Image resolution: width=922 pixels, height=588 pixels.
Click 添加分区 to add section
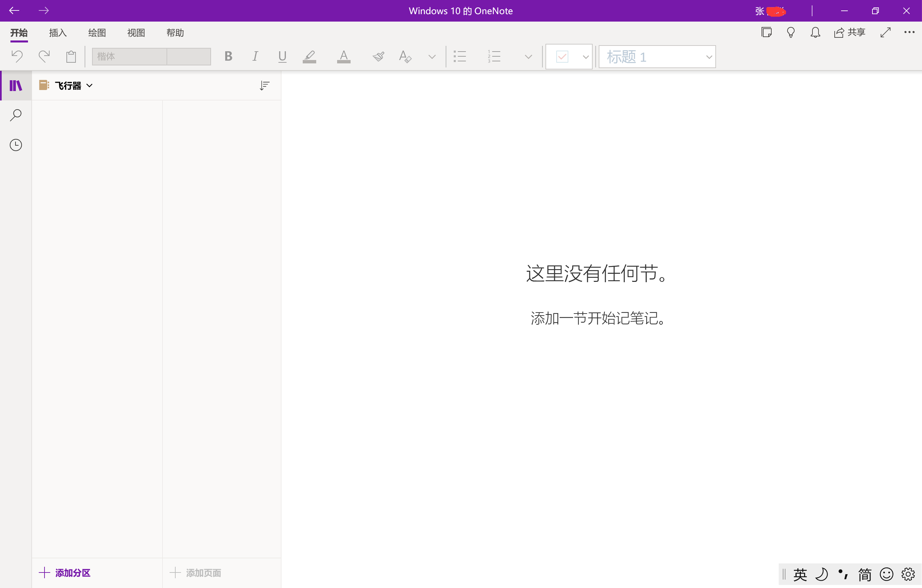[65, 573]
